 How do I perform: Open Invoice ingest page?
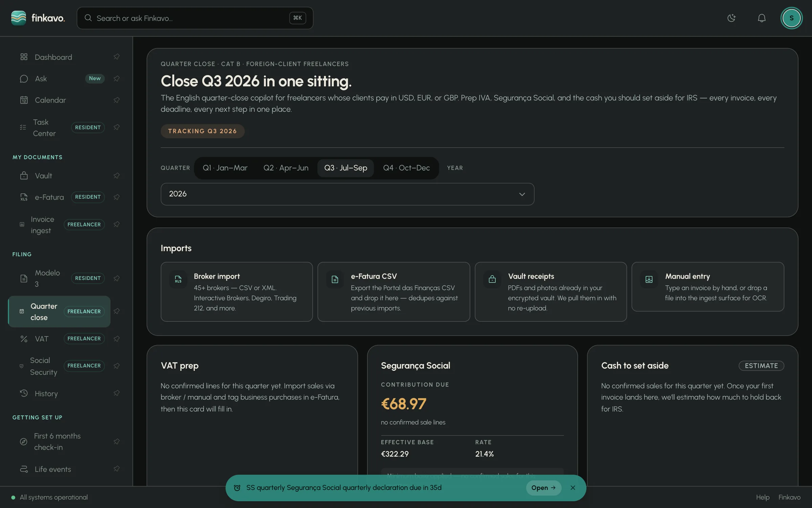pyautogui.click(x=59, y=225)
